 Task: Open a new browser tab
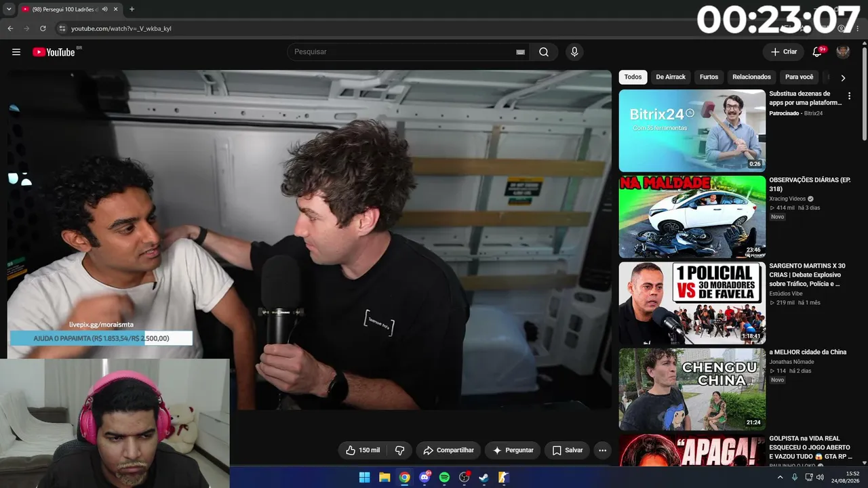coord(132,9)
